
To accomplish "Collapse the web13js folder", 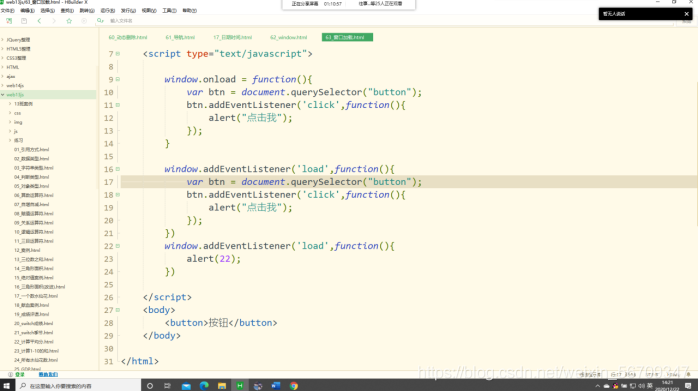I will 3,95.
